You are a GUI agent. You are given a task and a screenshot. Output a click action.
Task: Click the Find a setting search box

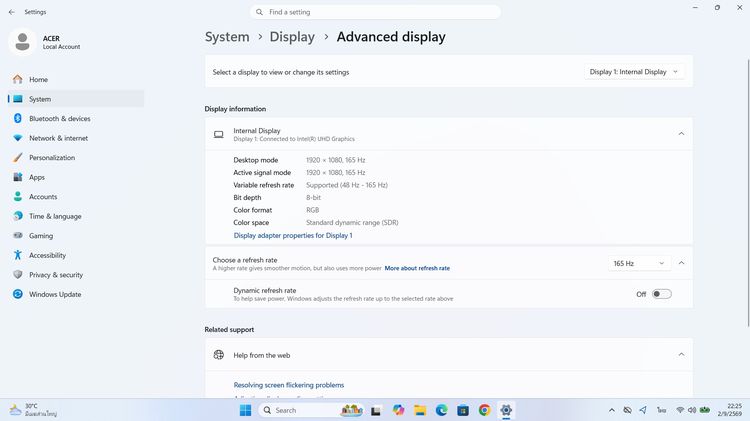(375, 12)
